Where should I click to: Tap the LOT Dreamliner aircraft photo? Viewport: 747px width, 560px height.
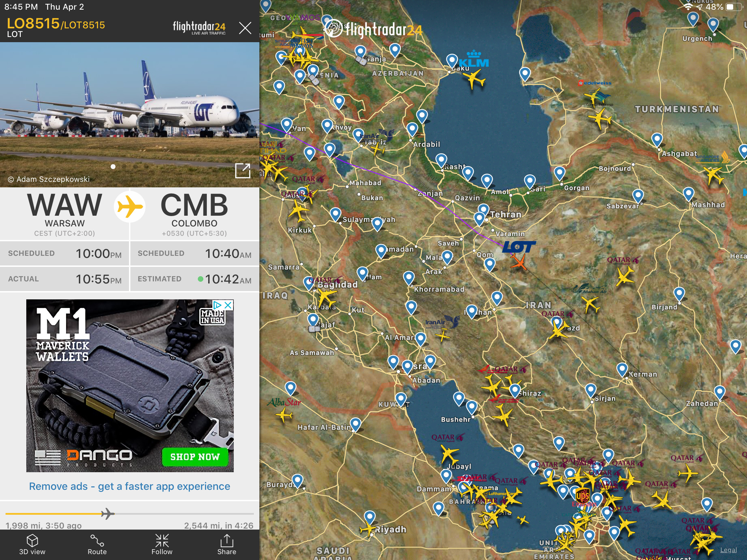(130, 115)
